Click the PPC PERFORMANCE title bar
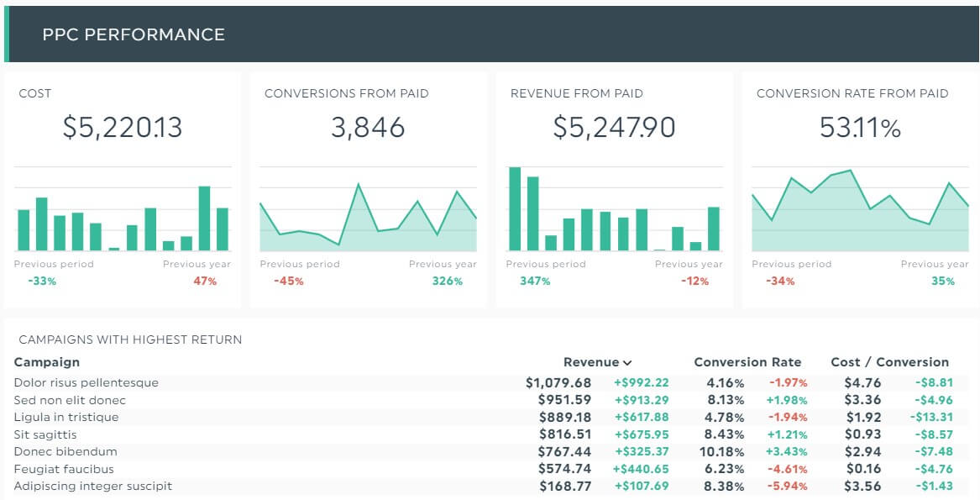Viewport: 980px width, 500px height. click(134, 34)
